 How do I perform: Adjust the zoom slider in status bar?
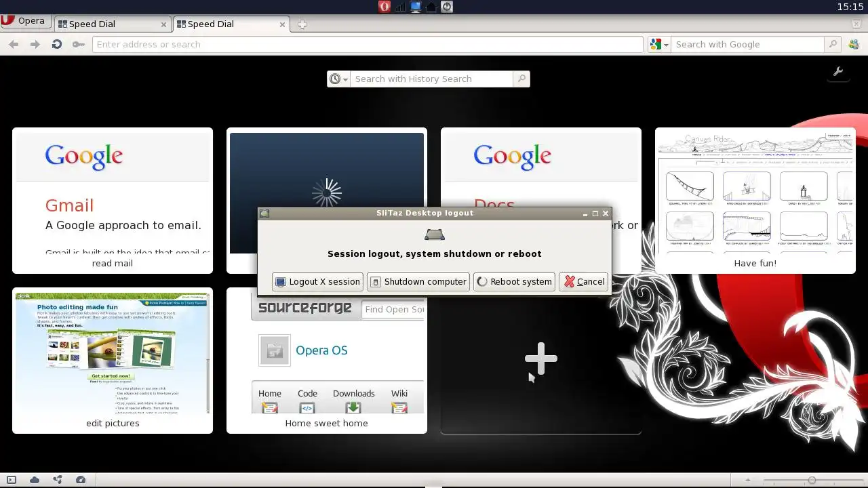[811, 480]
